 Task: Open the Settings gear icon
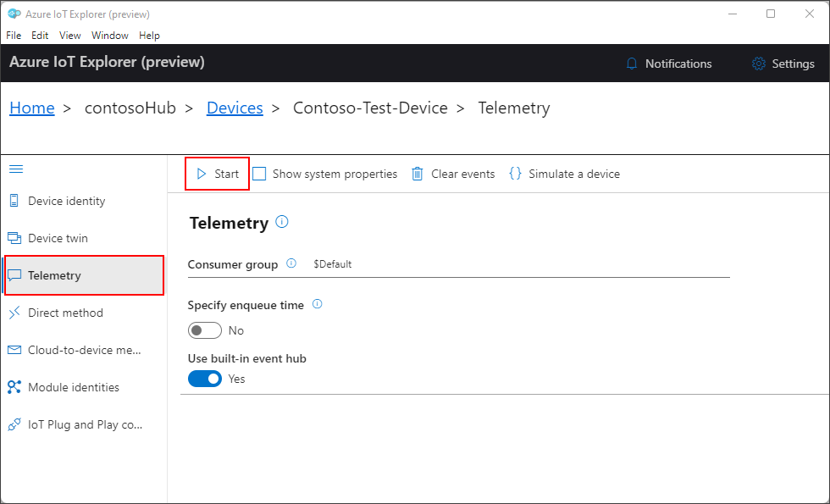(759, 64)
